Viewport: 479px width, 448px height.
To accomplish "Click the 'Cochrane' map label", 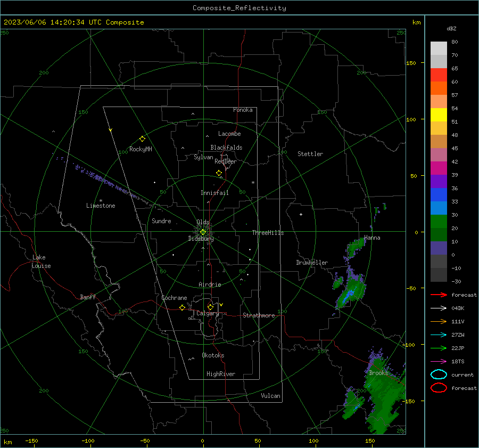I will [174, 298].
